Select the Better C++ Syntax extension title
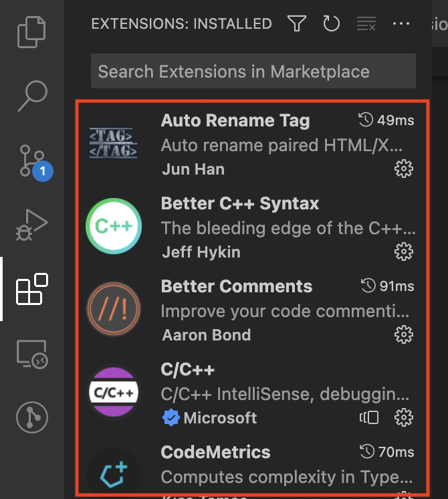 coord(240,203)
